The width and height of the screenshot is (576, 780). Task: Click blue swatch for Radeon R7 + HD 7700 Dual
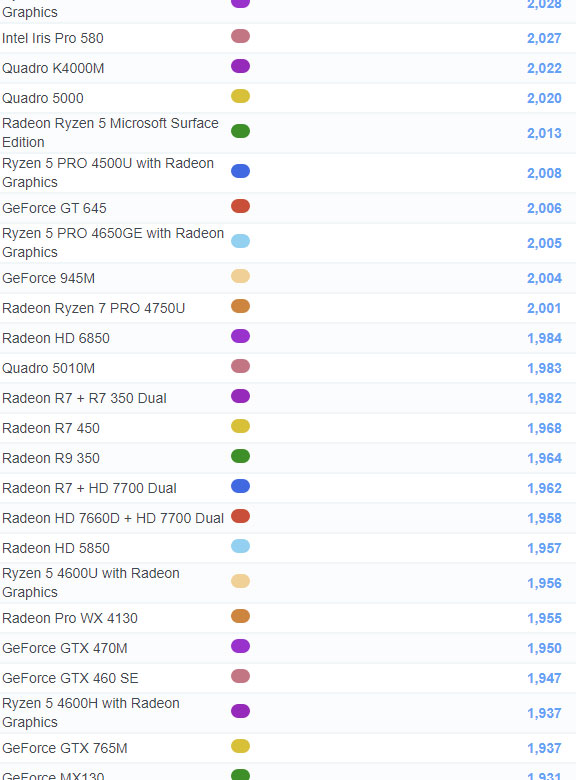click(x=240, y=486)
